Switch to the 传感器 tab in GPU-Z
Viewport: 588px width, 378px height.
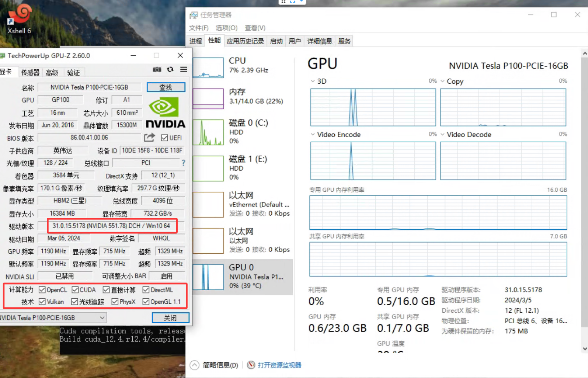pos(30,72)
